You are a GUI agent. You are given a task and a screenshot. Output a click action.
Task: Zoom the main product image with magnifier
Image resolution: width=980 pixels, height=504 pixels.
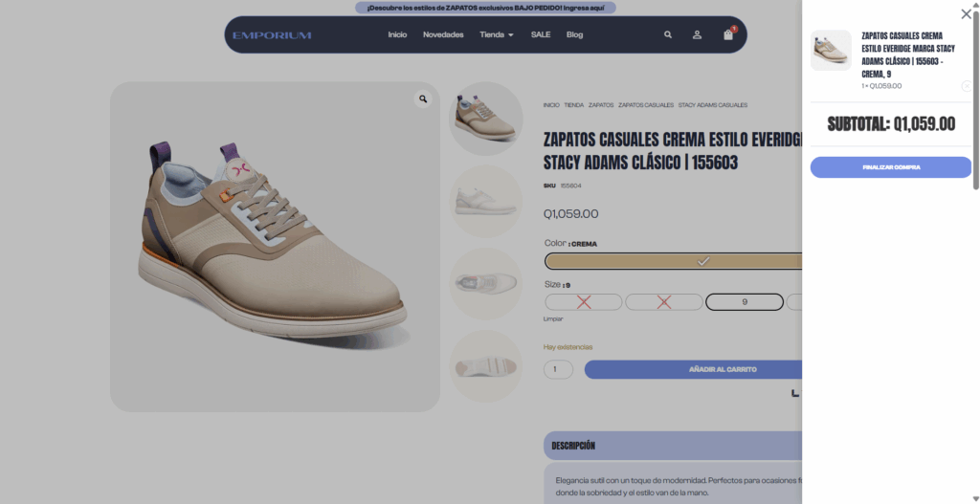[x=423, y=99]
